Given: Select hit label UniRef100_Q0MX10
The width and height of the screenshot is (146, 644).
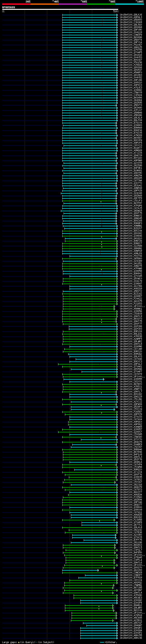Looking at the screenshot, I should point(131,82).
